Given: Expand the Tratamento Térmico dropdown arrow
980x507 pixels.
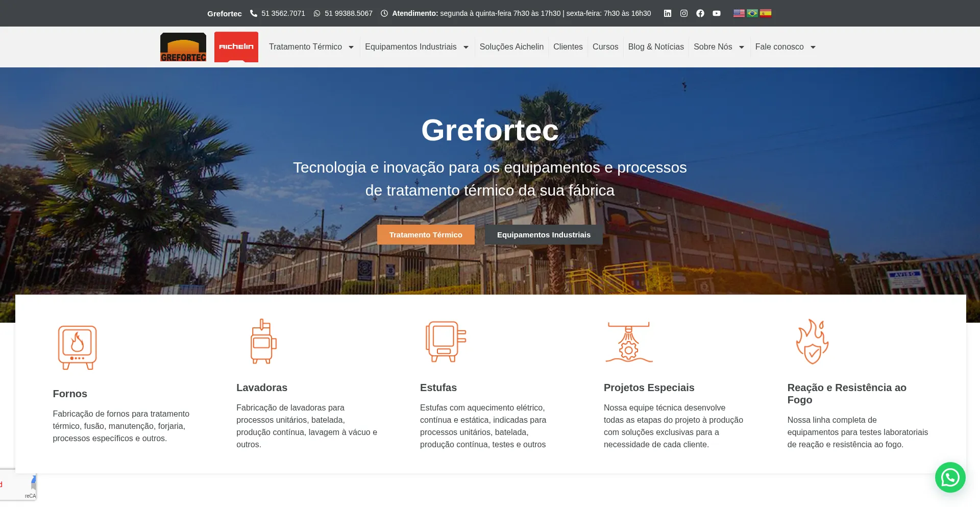Looking at the screenshot, I should point(351,47).
